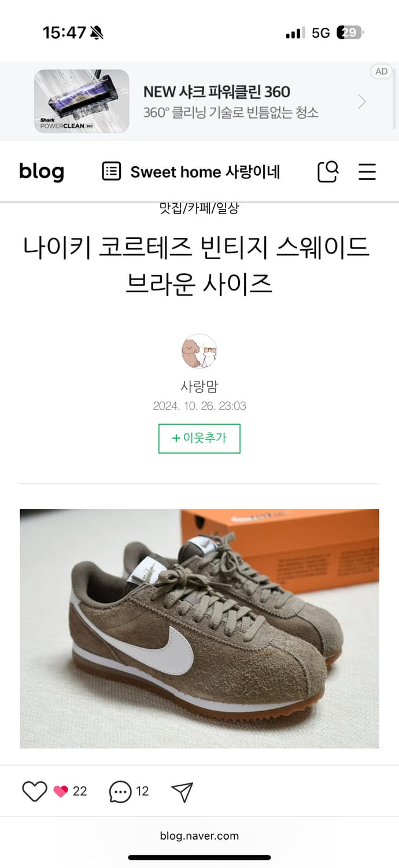Open the 맛집/카페/일상 category
The height and width of the screenshot is (868, 399).
199,209
